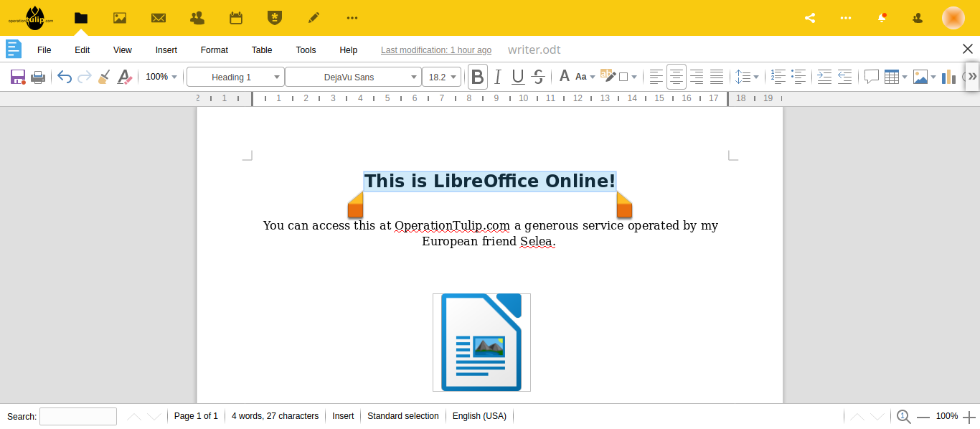Open the Calendar app icon
This screenshot has height=429, width=980.
point(236,18)
